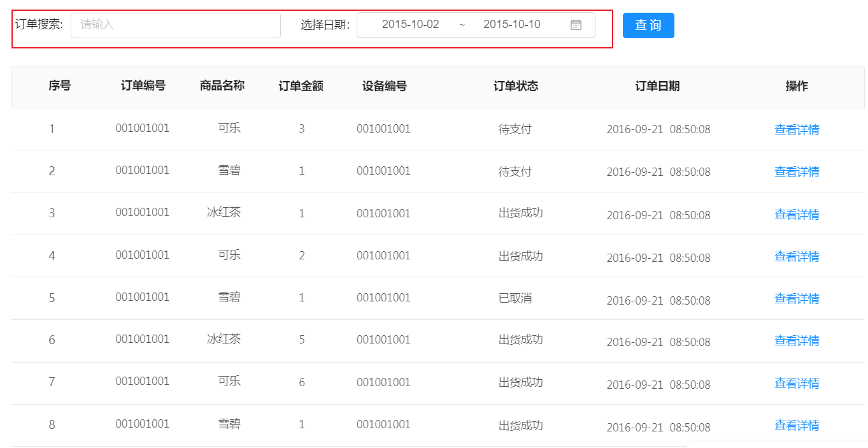This screenshot has height=448, width=868.
Task: Click the 商品名称 column header
Action: 222,86
